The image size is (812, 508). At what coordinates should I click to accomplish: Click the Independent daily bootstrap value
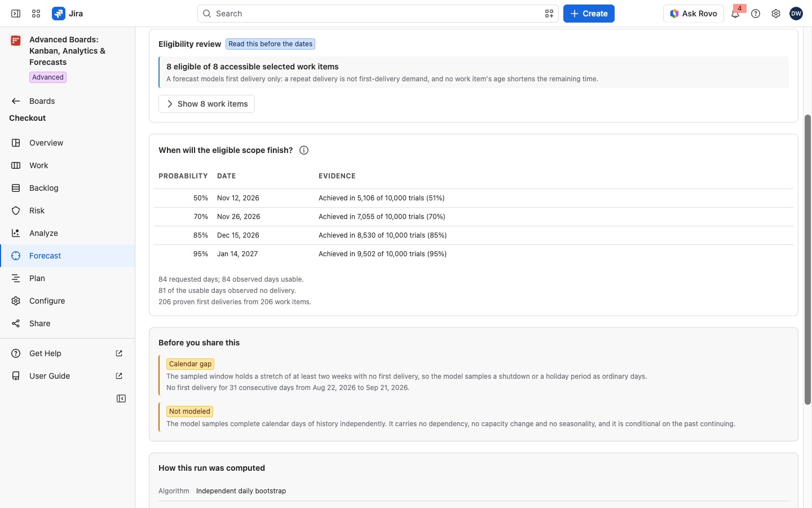tap(241, 491)
